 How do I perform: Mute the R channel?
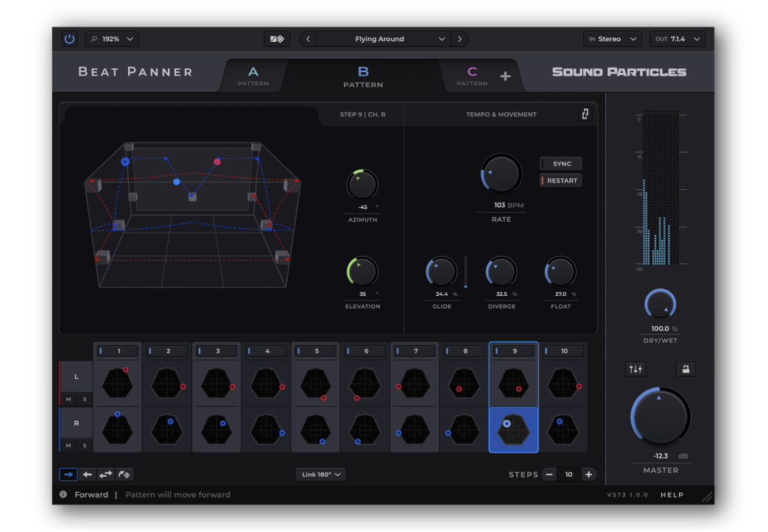point(68,445)
